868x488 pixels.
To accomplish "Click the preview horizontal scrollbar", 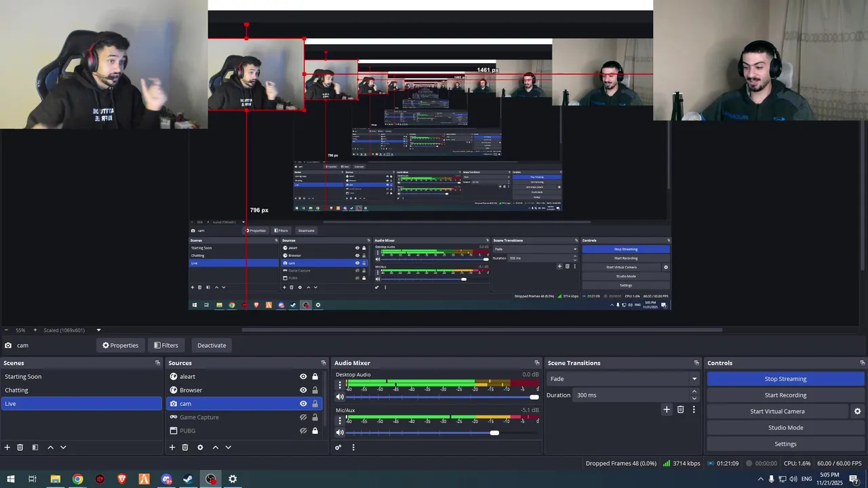I will [x=481, y=330].
